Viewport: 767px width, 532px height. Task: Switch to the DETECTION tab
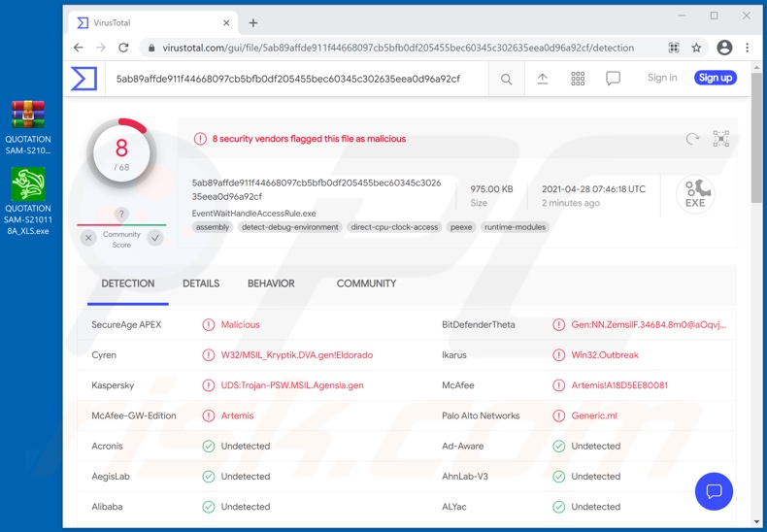coord(127,283)
